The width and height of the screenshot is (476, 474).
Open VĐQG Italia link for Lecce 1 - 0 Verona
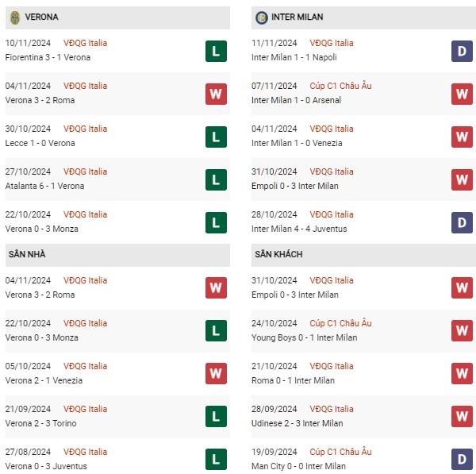click(86, 129)
